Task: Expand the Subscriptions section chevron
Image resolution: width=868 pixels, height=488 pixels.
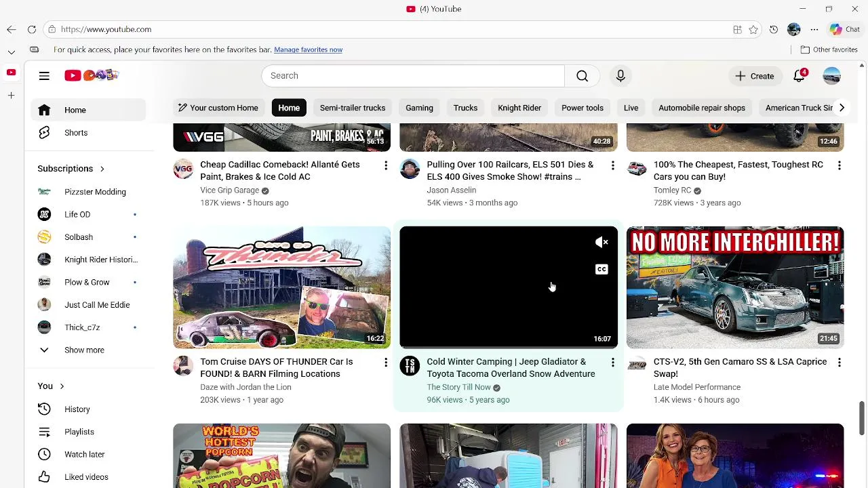Action: (x=102, y=169)
